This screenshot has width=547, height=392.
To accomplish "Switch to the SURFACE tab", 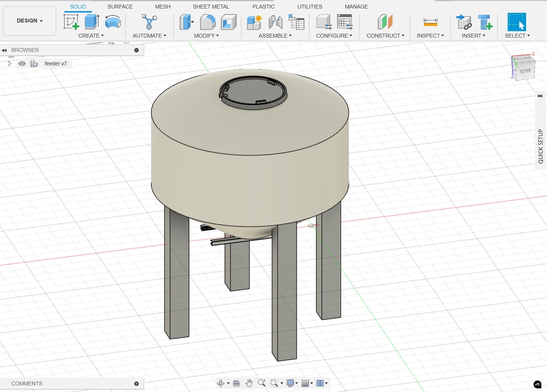I will coord(120,7).
